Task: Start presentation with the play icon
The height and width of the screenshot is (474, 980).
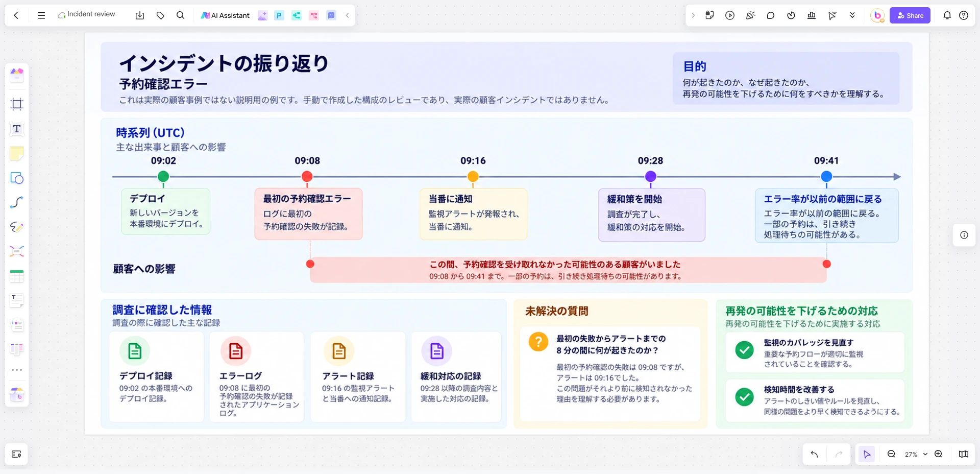Action: [730, 15]
